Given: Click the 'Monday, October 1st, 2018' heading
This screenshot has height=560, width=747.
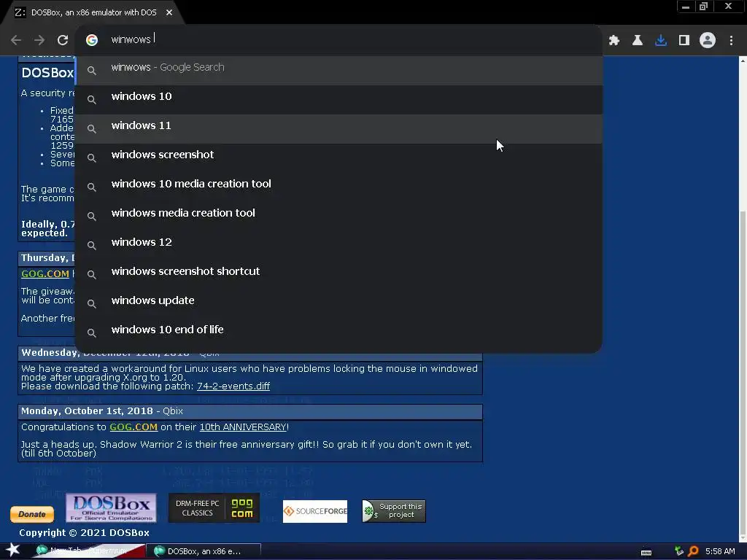Looking at the screenshot, I should [x=88, y=411].
